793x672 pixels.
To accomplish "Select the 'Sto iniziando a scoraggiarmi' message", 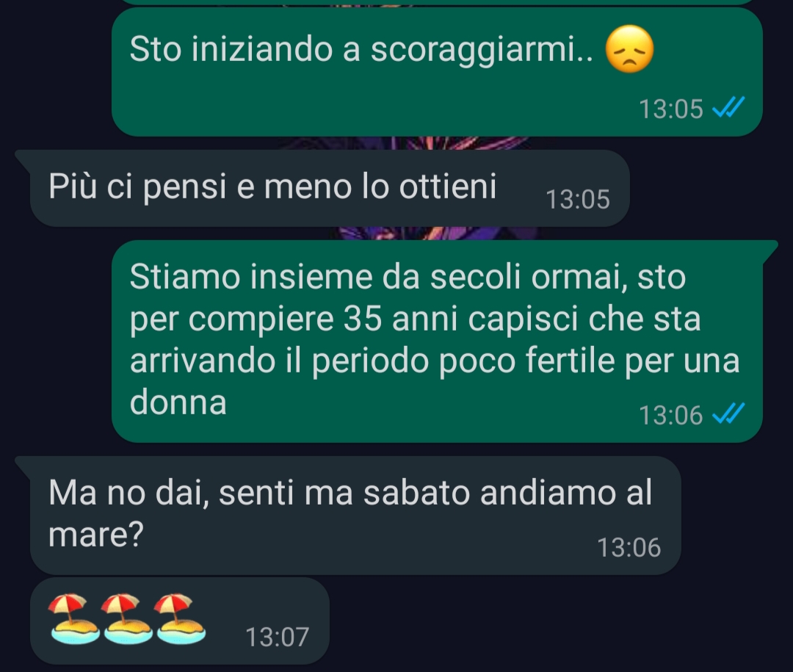I will [x=437, y=72].
